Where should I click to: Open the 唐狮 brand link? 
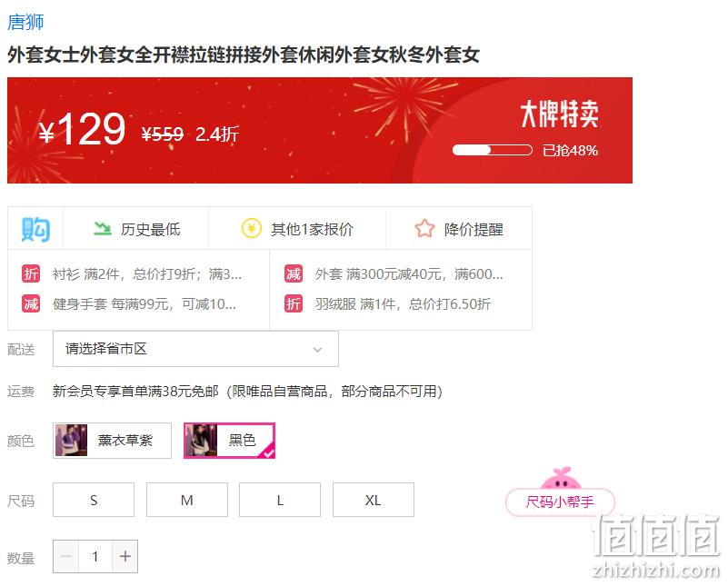(25, 22)
